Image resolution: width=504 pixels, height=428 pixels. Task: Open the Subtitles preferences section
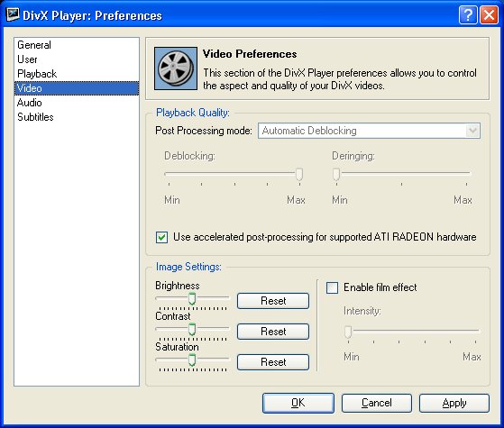[x=35, y=117]
